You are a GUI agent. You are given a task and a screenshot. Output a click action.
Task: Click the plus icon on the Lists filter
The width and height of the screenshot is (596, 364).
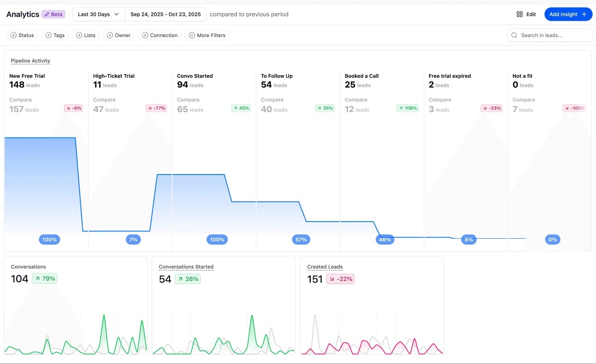[79, 35]
